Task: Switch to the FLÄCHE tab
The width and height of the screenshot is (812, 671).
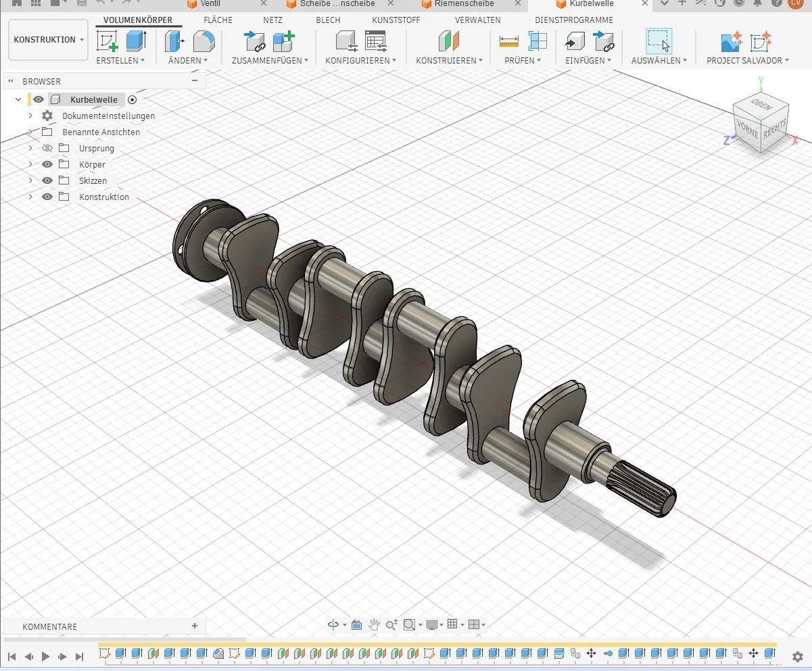Action: click(x=218, y=20)
